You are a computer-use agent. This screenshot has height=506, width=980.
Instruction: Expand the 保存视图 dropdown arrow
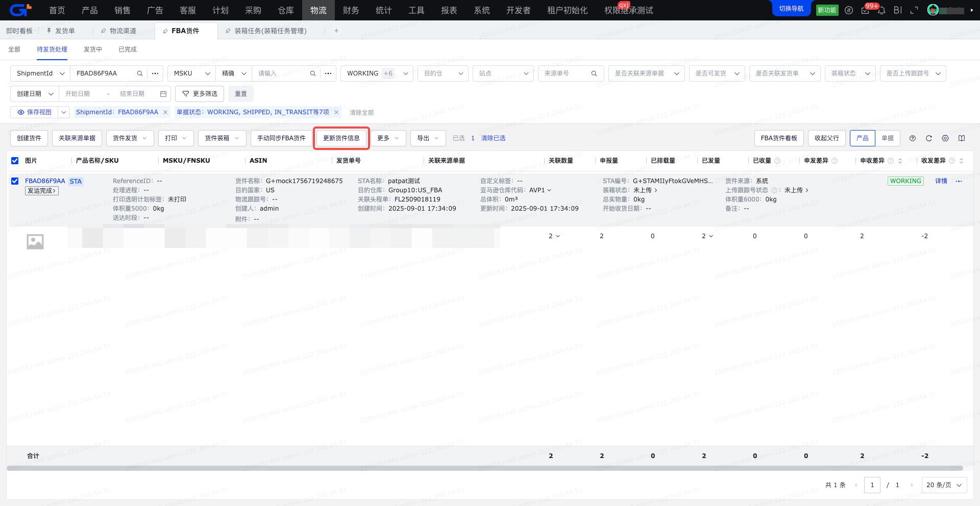coord(64,112)
